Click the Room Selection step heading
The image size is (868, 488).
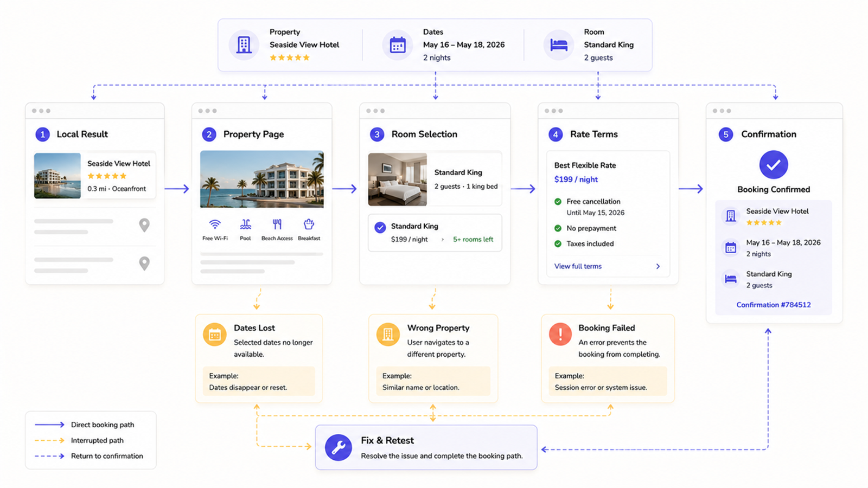[x=424, y=134]
